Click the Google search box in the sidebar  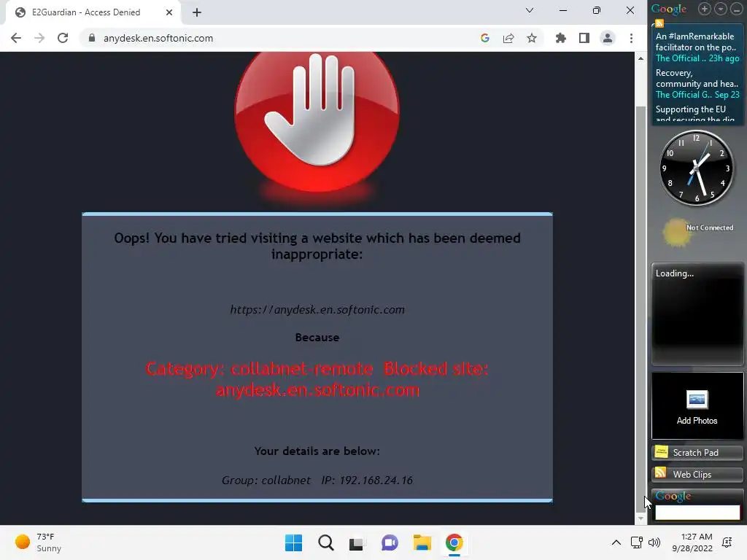click(697, 513)
